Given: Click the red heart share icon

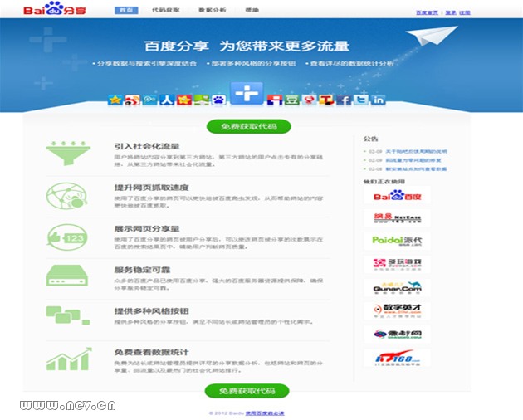Looking at the screenshot, I should [309, 100].
